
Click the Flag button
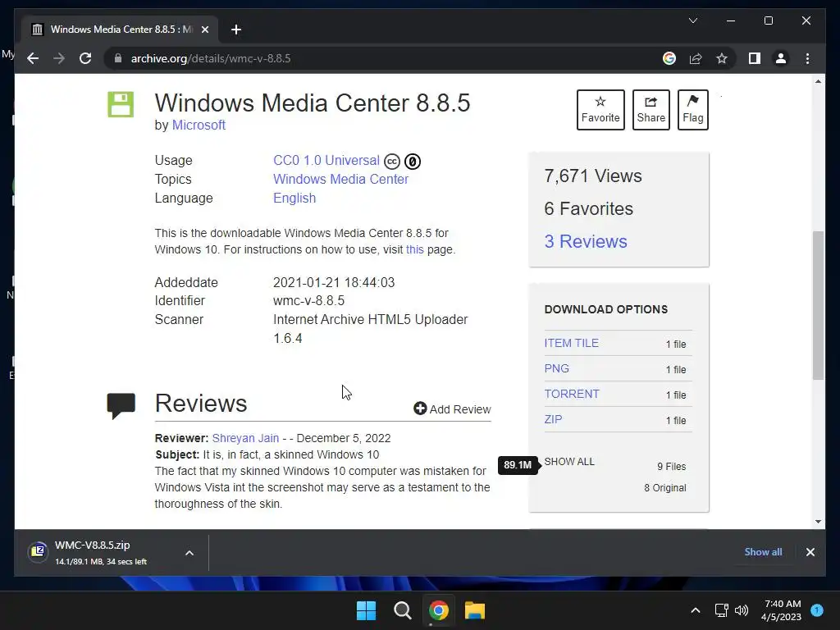click(692, 110)
